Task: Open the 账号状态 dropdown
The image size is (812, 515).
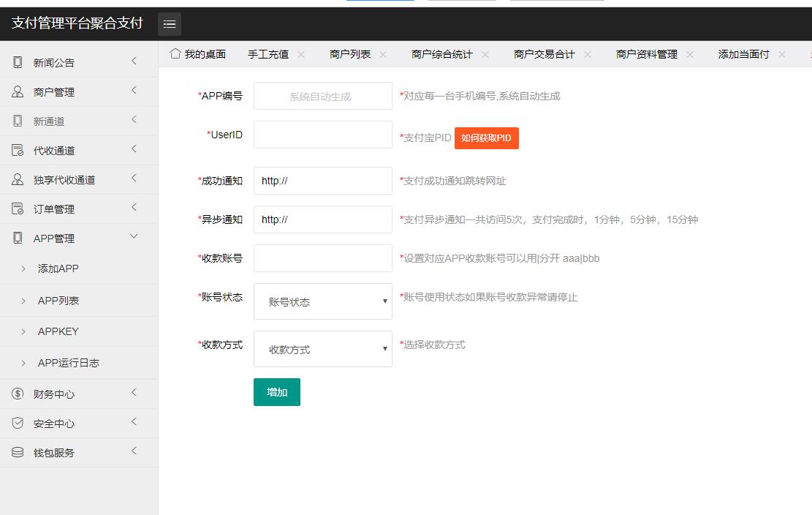Action: point(322,301)
